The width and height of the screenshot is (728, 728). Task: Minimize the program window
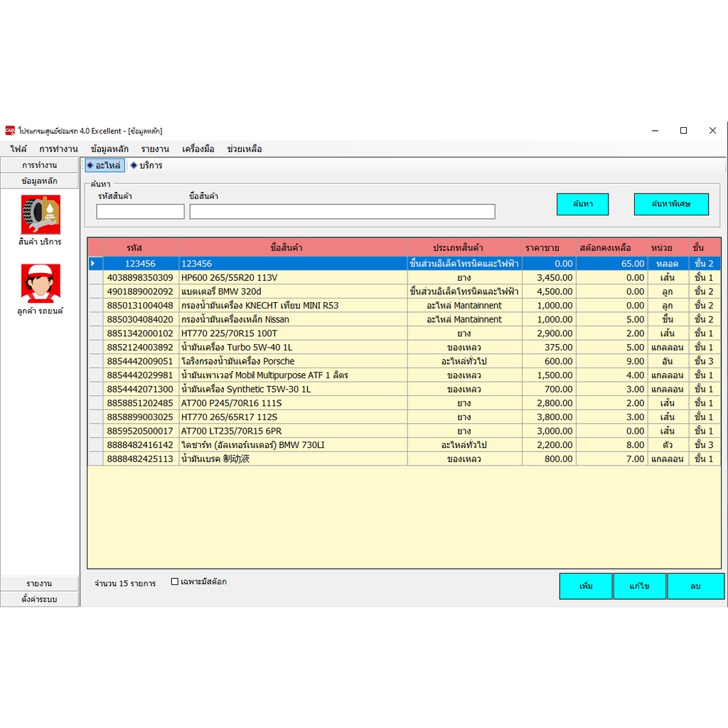coord(655,131)
